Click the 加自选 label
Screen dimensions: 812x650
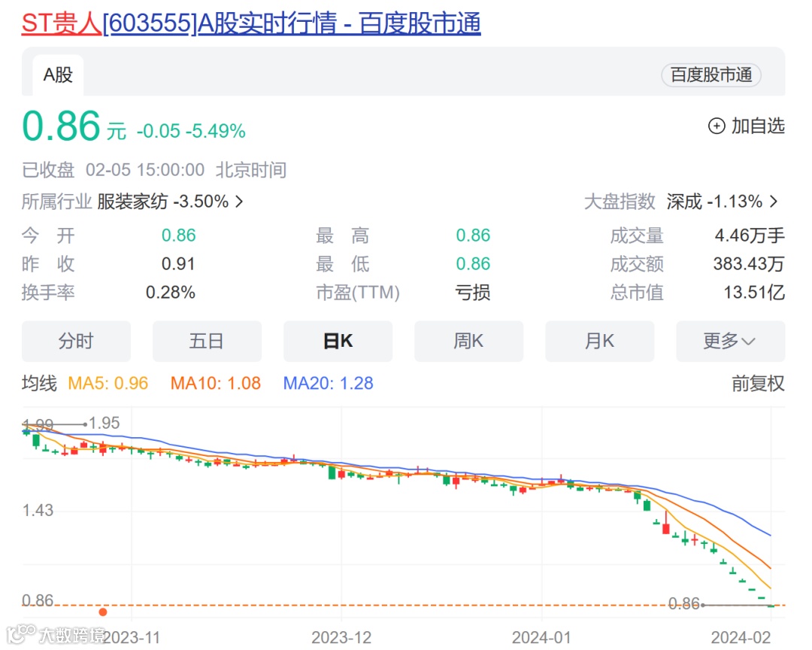(x=758, y=126)
